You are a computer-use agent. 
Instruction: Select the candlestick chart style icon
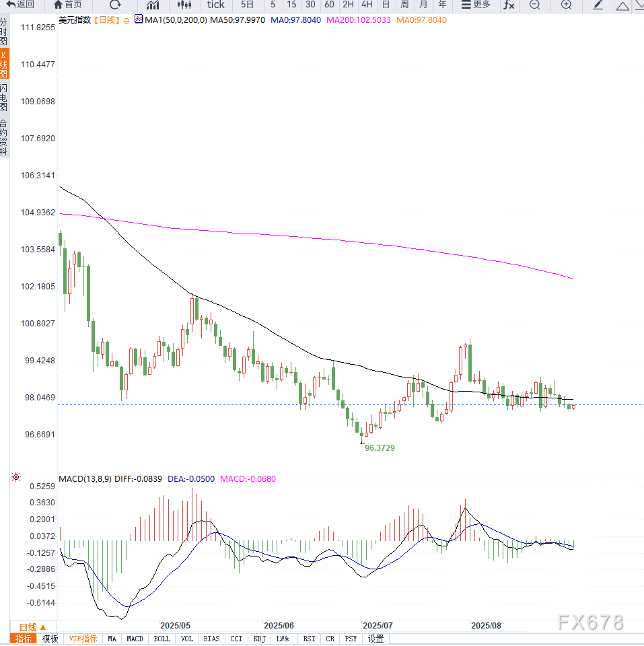(184, 5)
